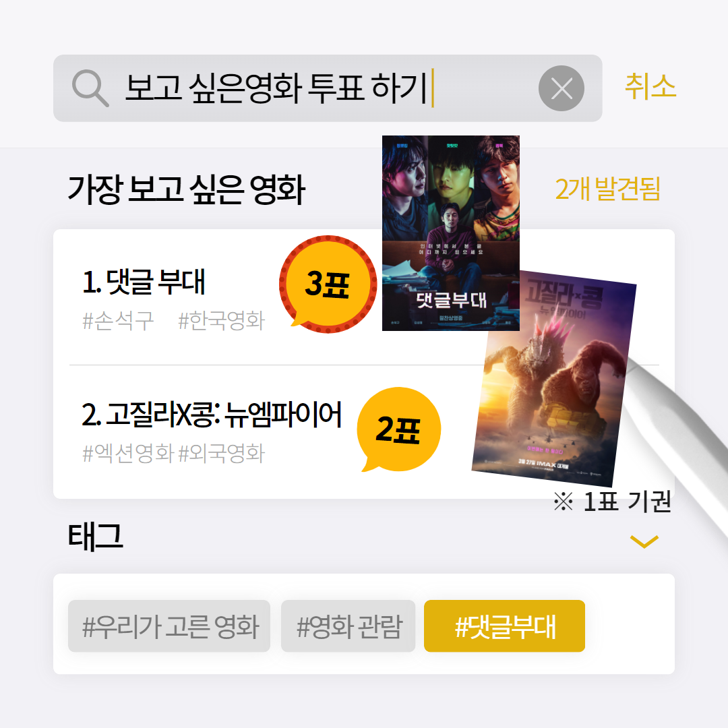Focus the 보고 싶은영화 투표 하기 search field
This screenshot has width=728, height=728.
[x=328, y=88]
